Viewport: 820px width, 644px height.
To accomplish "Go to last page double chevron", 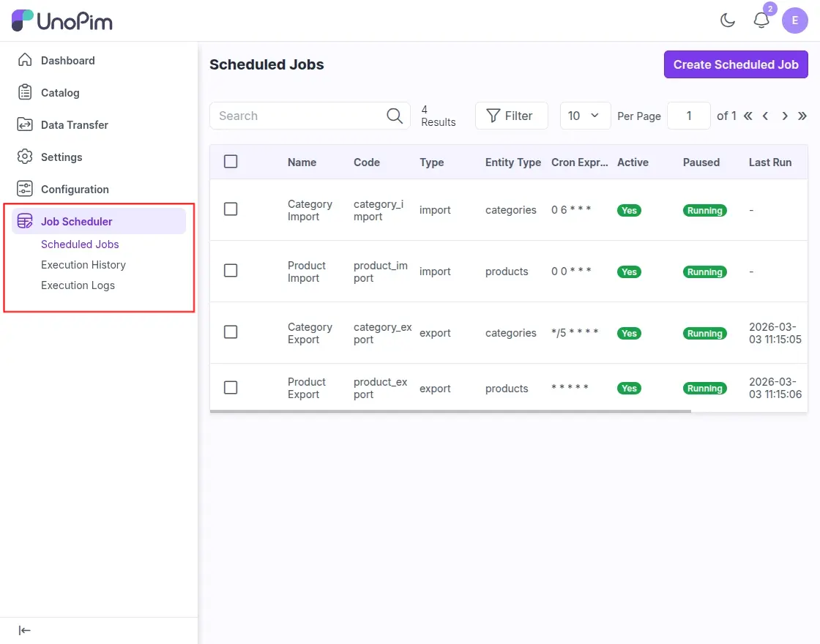I will coord(802,116).
